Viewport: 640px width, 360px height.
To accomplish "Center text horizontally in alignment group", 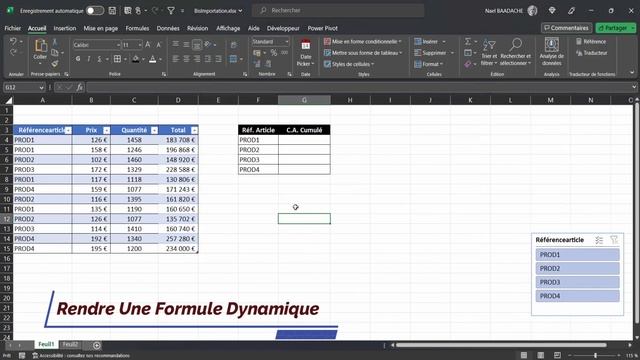I will click(186, 59).
